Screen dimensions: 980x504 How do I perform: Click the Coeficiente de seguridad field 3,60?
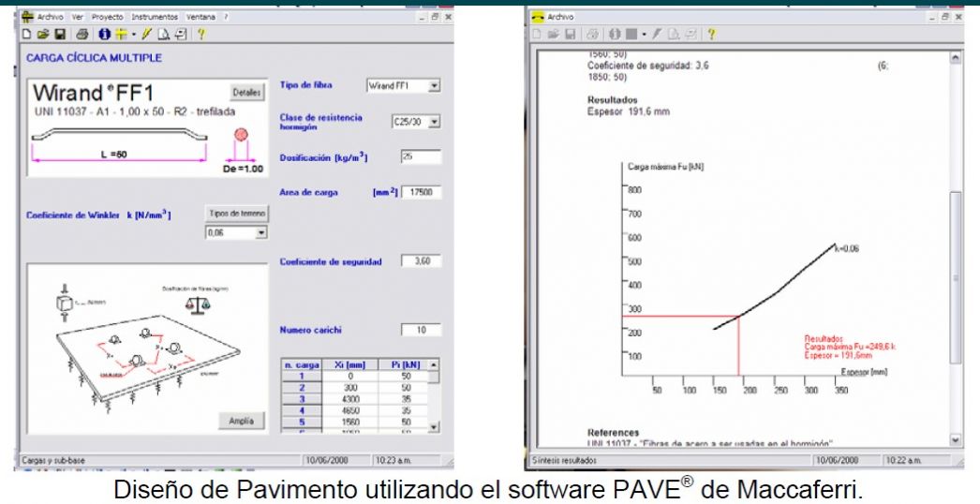point(421,261)
